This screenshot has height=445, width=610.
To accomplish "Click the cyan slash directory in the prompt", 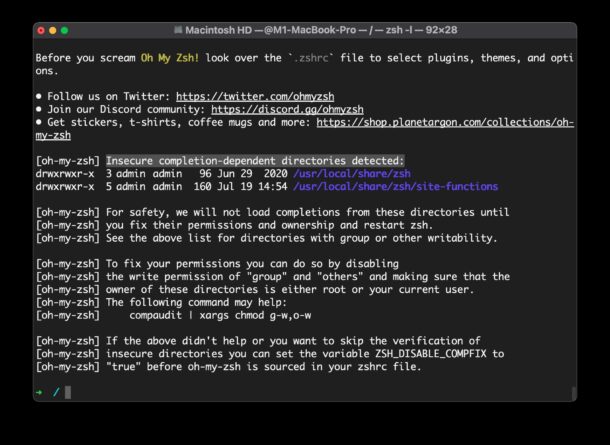I will pyautogui.click(x=56, y=392).
